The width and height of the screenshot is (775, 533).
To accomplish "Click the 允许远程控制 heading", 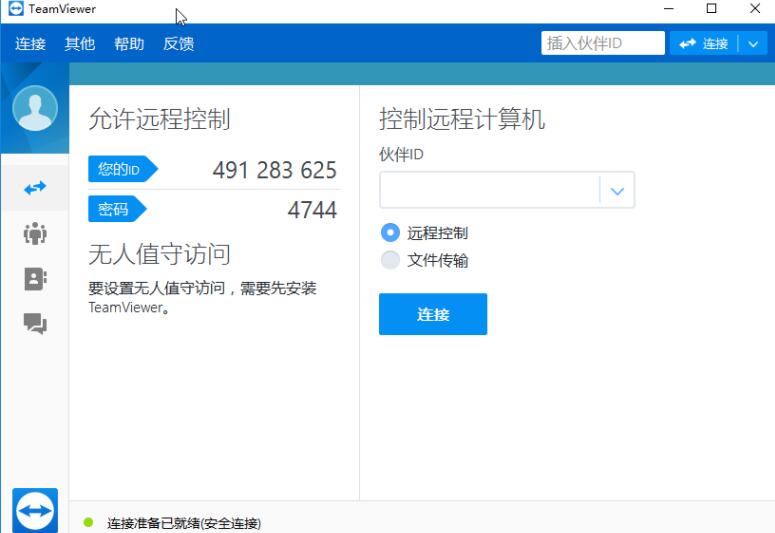I will [x=159, y=119].
